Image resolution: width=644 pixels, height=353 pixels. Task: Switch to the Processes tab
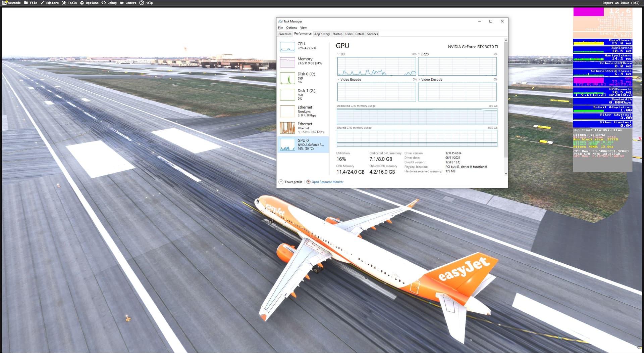pyautogui.click(x=285, y=34)
